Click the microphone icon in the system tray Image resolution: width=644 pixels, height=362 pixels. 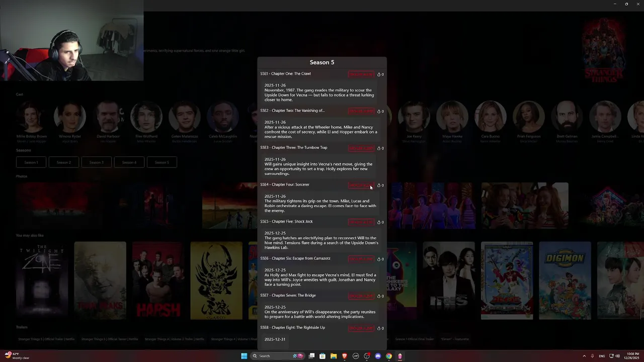(592, 356)
